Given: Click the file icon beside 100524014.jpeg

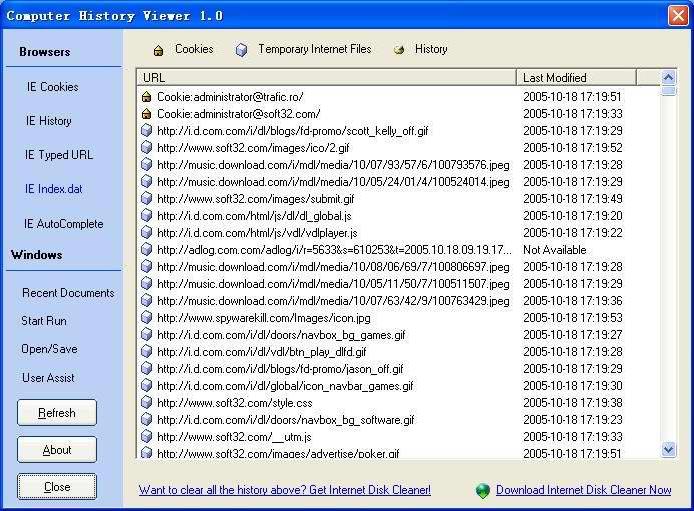Looking at the screenshot, I should click(147, 181).
